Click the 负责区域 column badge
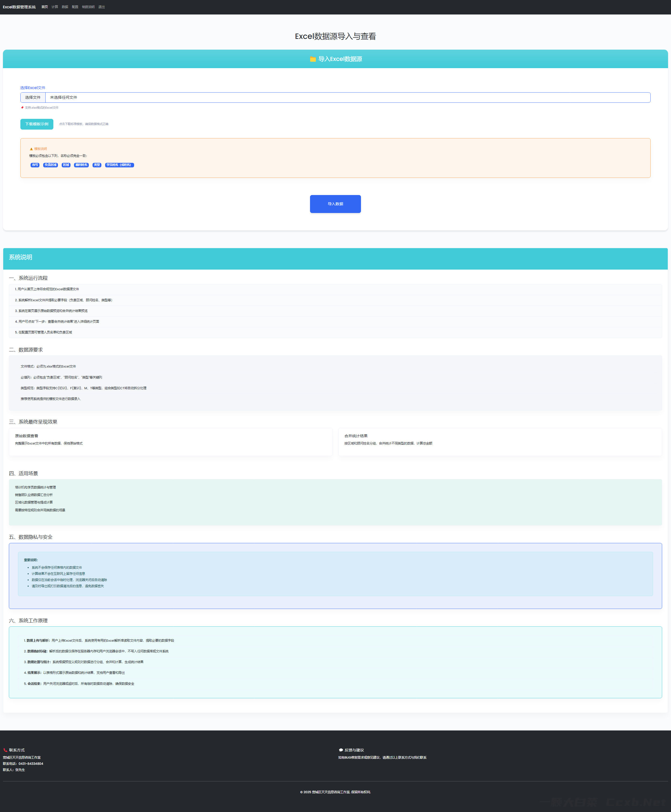Image resolution: width=671 pixels, height=812 pixels. [50, 165]
